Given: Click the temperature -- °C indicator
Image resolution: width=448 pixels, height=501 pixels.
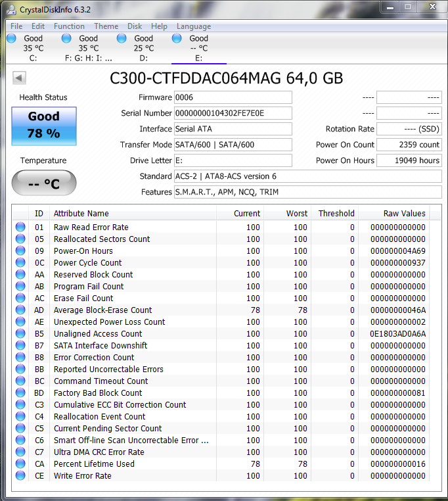Looking at the screenshot, I should pos(44,183).
